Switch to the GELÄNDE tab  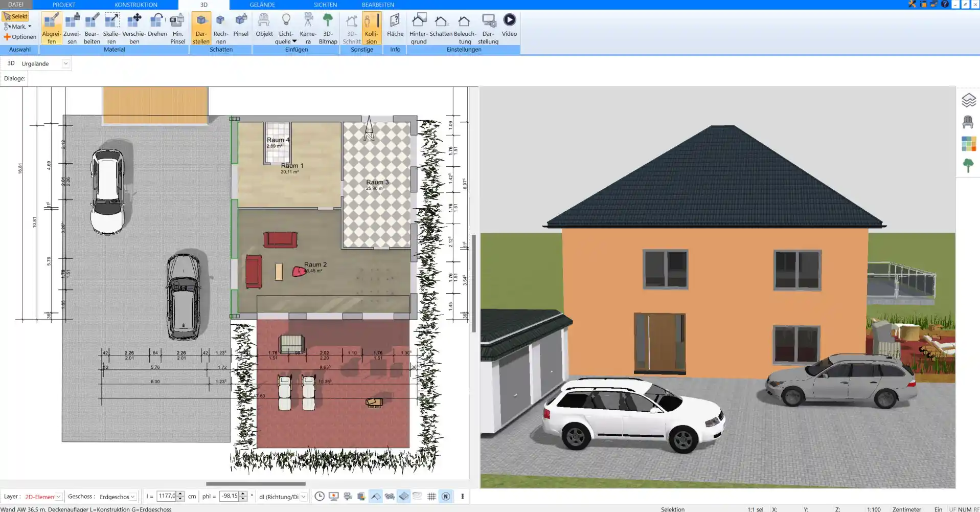[x=262, y=5]
